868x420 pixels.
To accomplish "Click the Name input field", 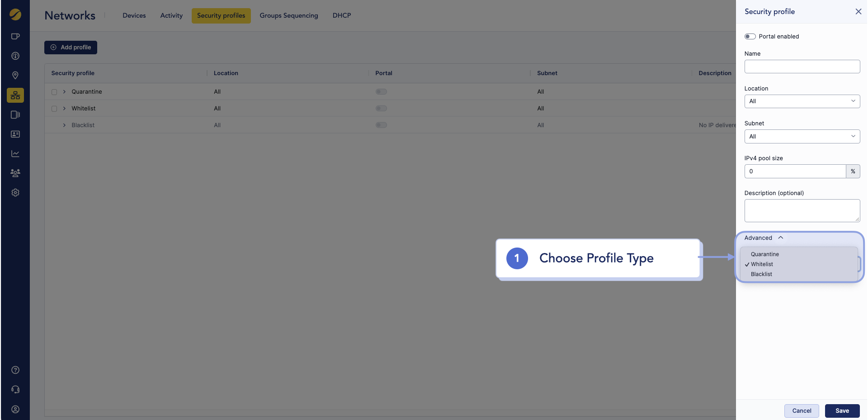I will [802, 67].
